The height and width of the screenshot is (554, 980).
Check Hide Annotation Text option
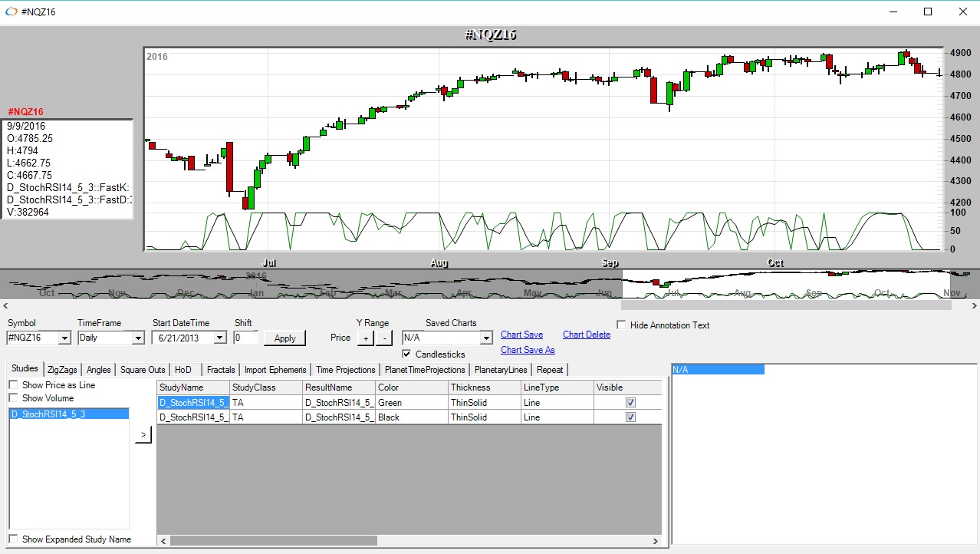pyautogui.click(x=621, y=325)
